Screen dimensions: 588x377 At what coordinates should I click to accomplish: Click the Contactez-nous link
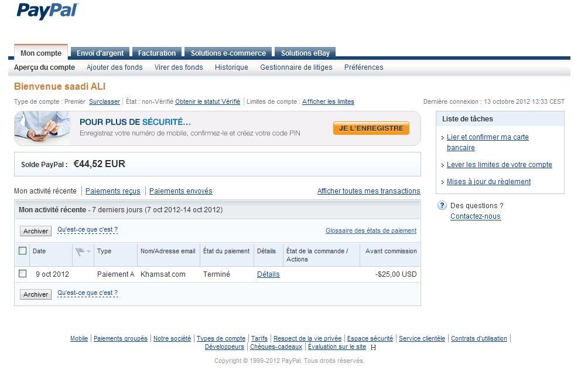475,216
